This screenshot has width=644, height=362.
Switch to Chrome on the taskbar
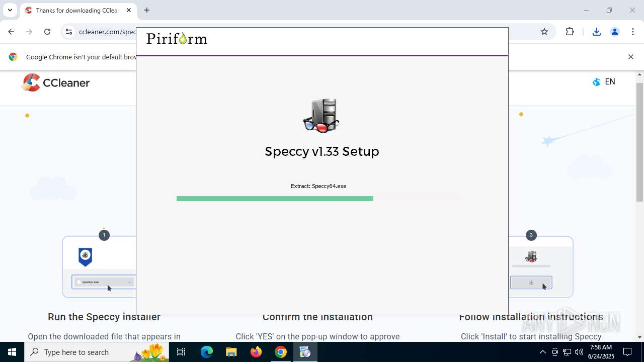pyautogui.click(x=281, y=352)
